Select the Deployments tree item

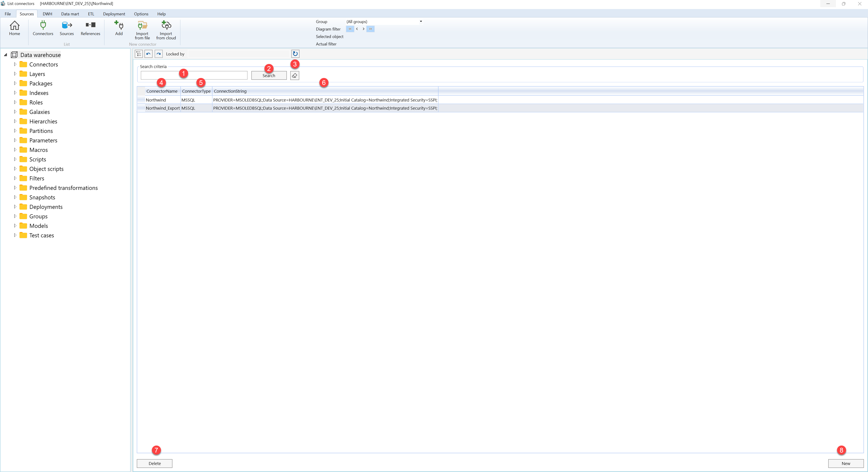coord(46,207)
